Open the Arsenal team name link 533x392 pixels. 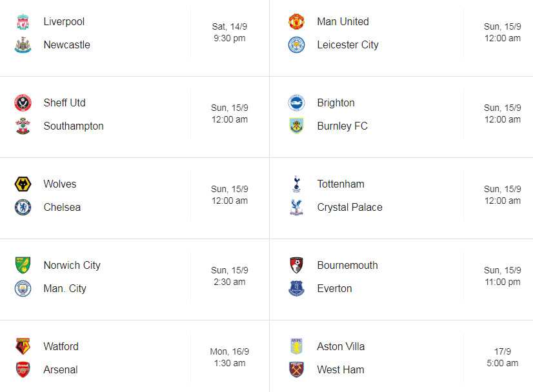tap(61, 369)
